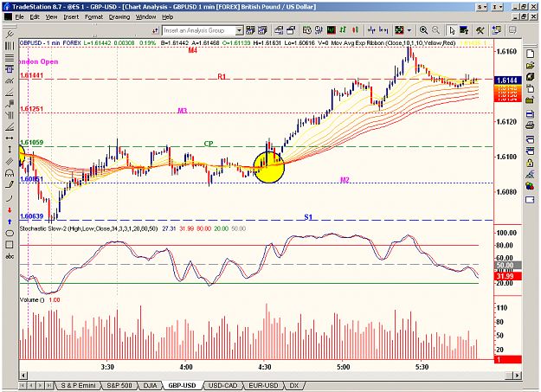Click the Volume indicator label

(x=32, y=300)
